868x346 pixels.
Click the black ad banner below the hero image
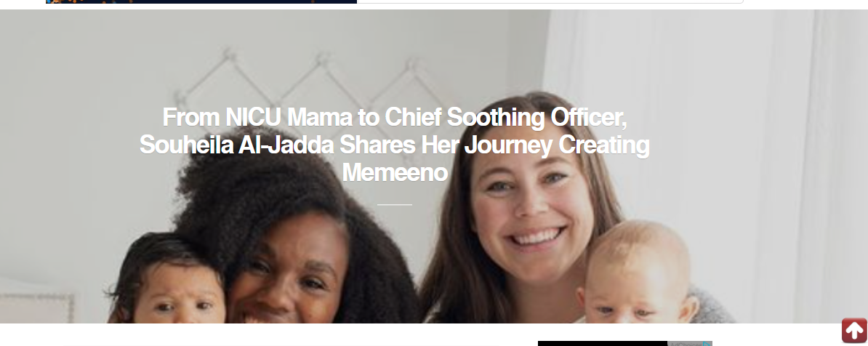pyautogui.click(x=602, y=343)
